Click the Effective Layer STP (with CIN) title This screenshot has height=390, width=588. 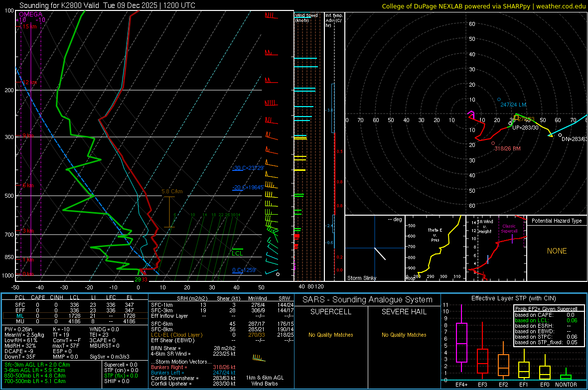click(513, 298)
